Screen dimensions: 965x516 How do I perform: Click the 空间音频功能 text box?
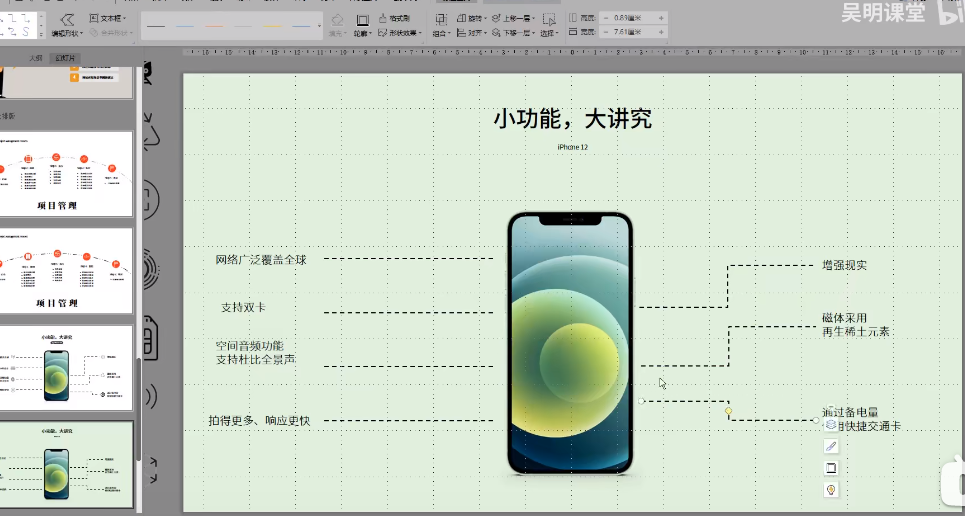pos(256,353)
